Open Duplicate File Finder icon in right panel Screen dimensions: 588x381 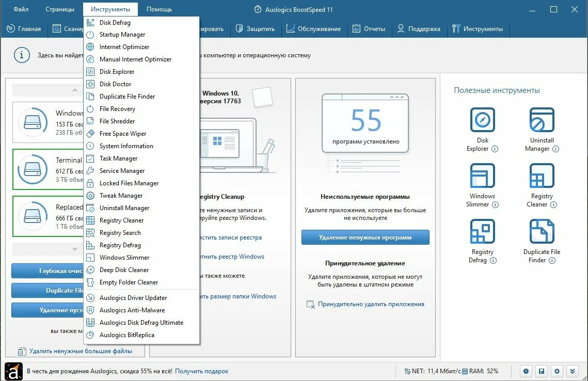[x=542, y=231]
